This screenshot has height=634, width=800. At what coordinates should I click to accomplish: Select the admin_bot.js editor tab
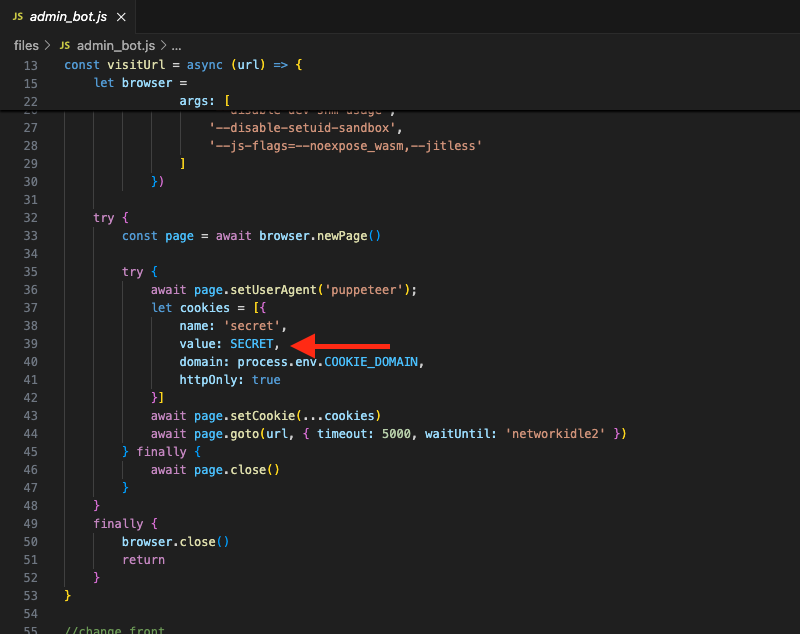(x=66, y=15)
